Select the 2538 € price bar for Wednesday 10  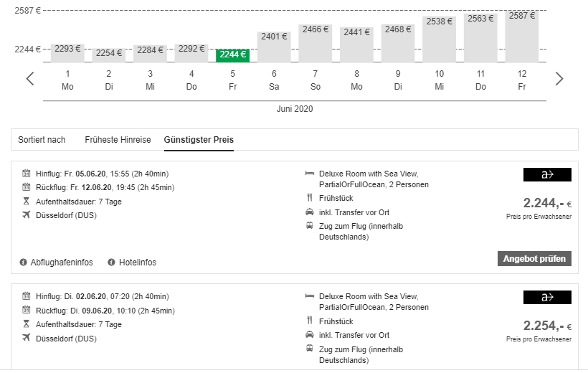439,39
